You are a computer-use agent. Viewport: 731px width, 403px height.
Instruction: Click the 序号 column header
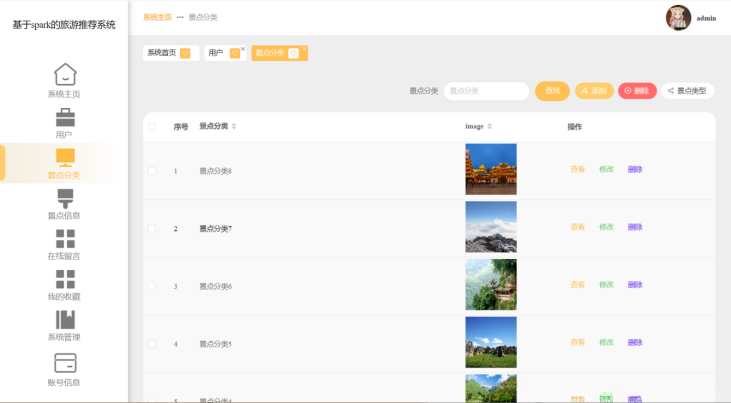pyautogui.click(x=181, y=127)
